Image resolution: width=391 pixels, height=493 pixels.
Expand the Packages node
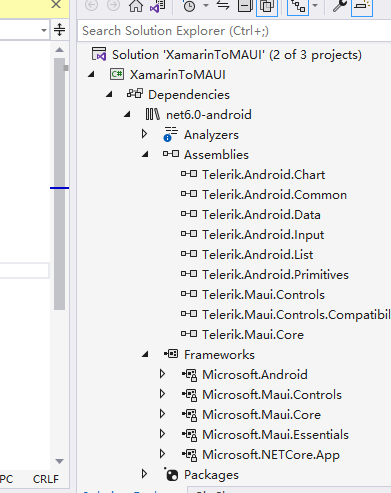point(144,474)
